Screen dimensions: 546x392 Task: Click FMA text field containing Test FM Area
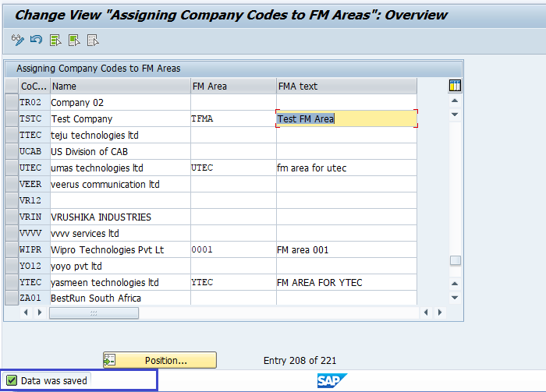point(346,119)
